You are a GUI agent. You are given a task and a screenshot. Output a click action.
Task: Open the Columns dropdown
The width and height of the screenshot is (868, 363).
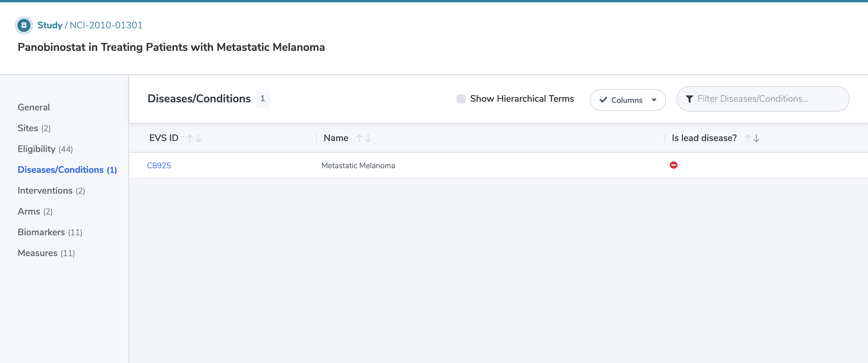pos(627,100)
